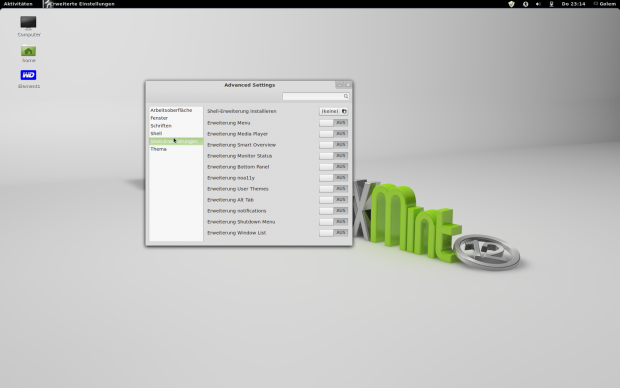Enable Erweiterung User Themes
Viewport: 620px width, 388px height.
coord(333,189)
